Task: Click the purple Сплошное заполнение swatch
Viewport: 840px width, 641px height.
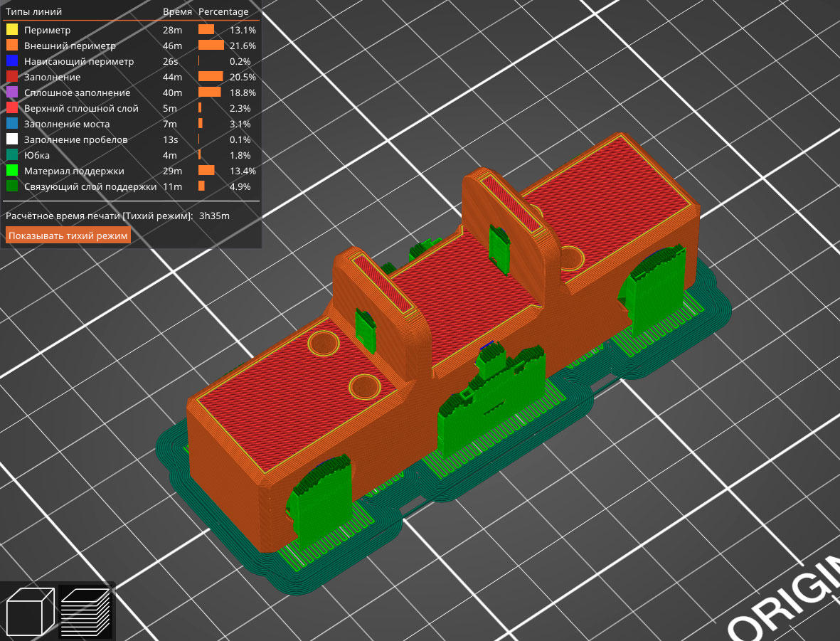Action: (12, 93)
